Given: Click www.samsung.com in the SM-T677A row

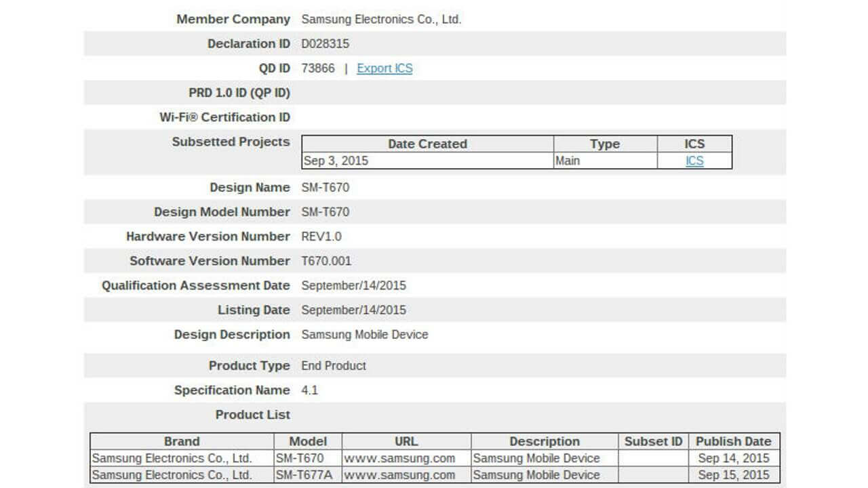Looking at the screenshot, I should (x=399, y=475).
